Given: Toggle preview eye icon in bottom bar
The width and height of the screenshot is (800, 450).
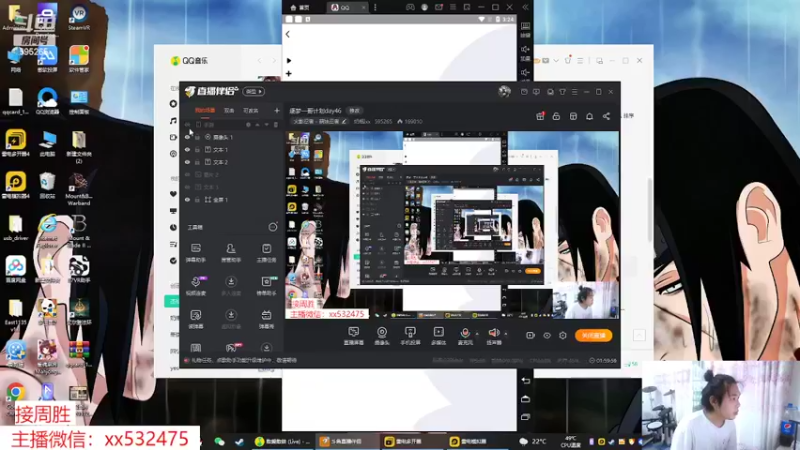Looking at the screenshot, I should click(546, 336).
